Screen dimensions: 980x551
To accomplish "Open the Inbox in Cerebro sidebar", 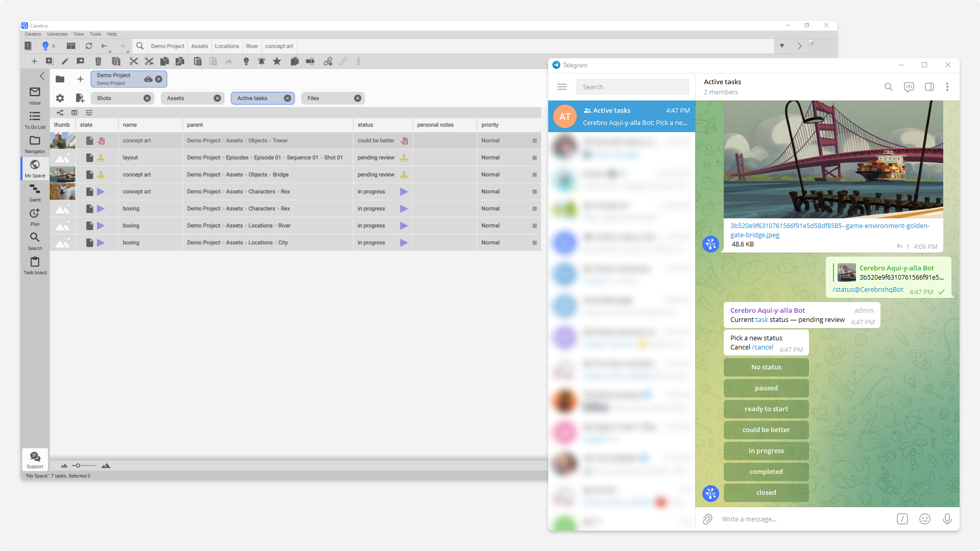I will click(35, 96).
